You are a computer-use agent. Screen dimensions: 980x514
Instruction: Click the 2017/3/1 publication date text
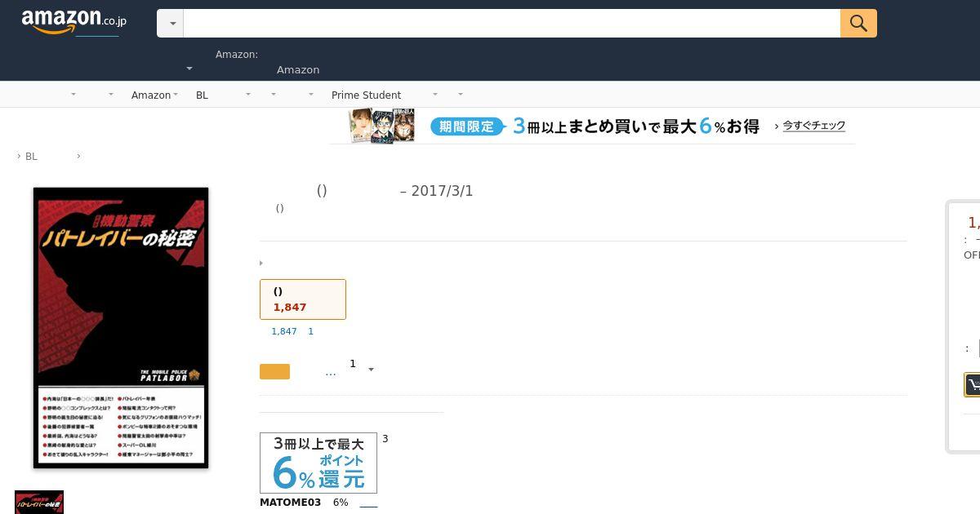coord(442,191)
